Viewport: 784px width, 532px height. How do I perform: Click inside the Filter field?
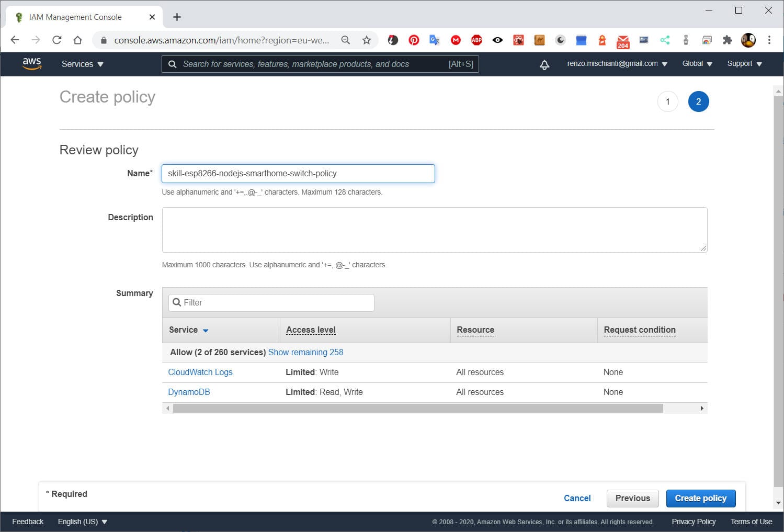coord(270,302)
